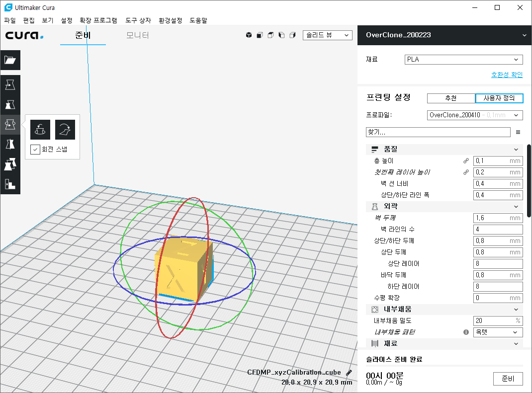Open the 재료 PLA material dropdown
The height and width of the screenshot is (393, 532).
point(463,59)
